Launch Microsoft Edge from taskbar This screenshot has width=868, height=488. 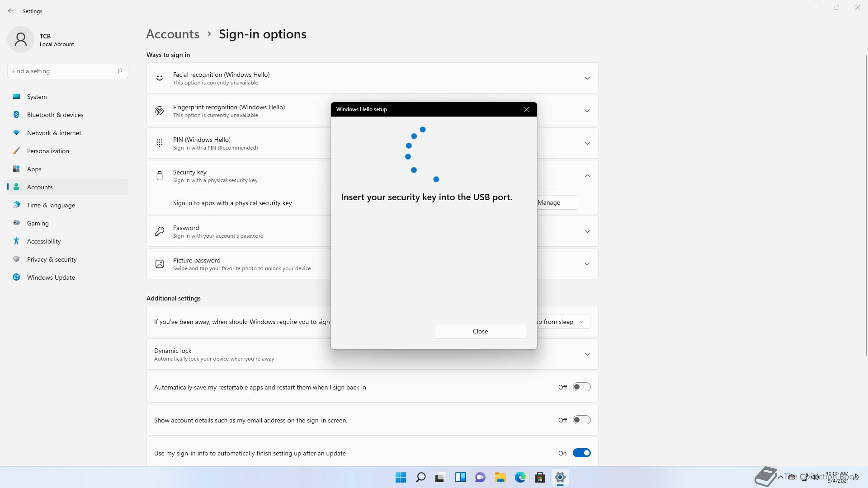520,477
